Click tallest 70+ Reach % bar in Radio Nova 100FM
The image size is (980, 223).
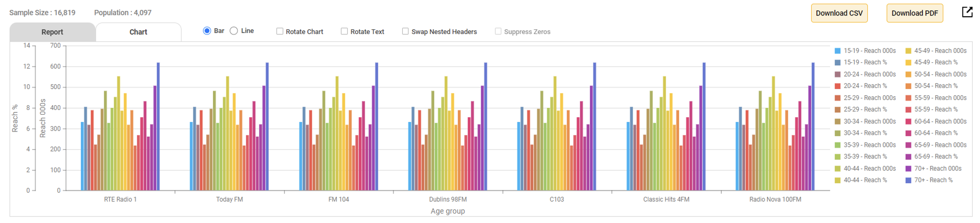click(813, 127)
